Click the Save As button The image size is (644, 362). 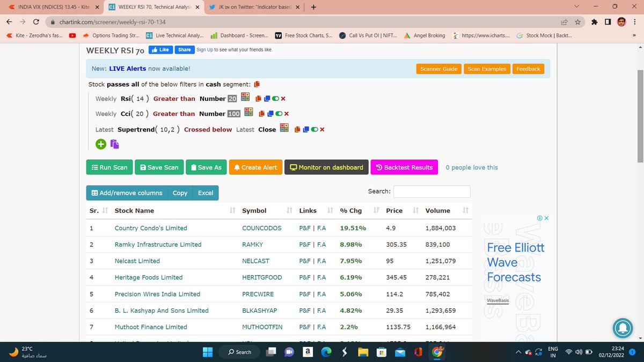[x=206, y=167]
